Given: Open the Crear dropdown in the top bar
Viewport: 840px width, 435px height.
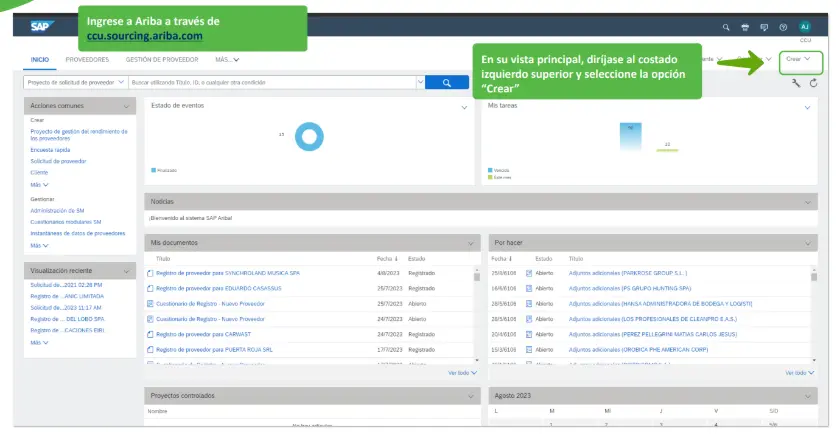Looking at the screenshot, I should [800, 59].
